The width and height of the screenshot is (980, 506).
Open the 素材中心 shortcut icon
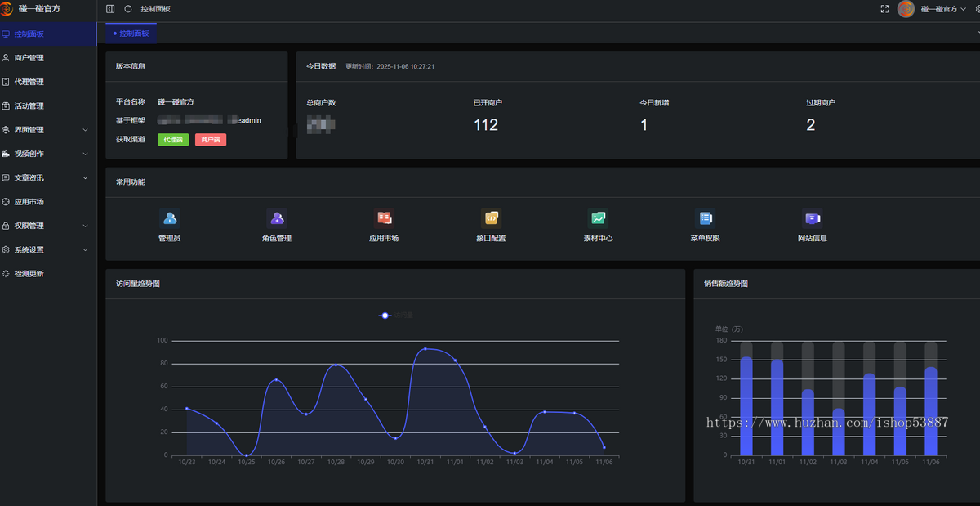598,218
